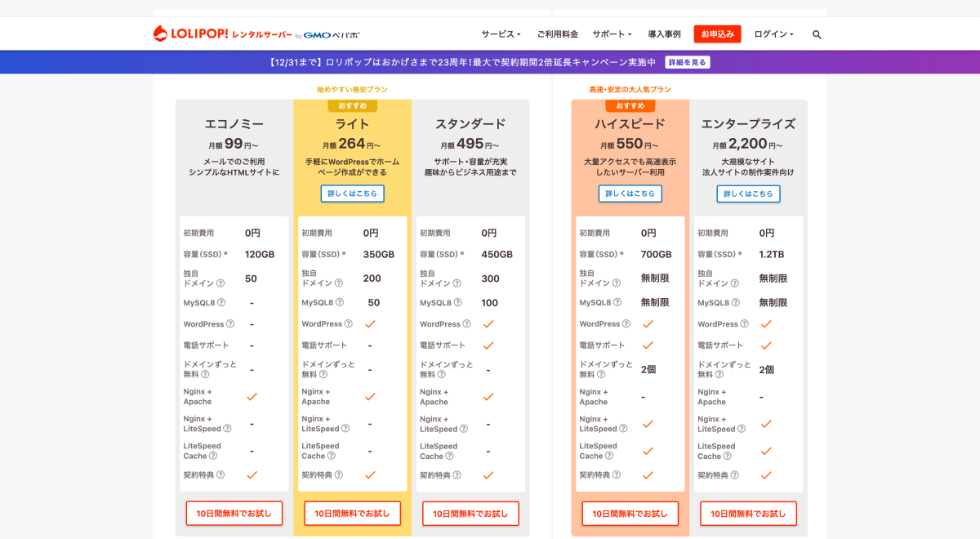
Task: Click 詳しくはこちら under the ライト plan
Action: (x=352, y=194)
